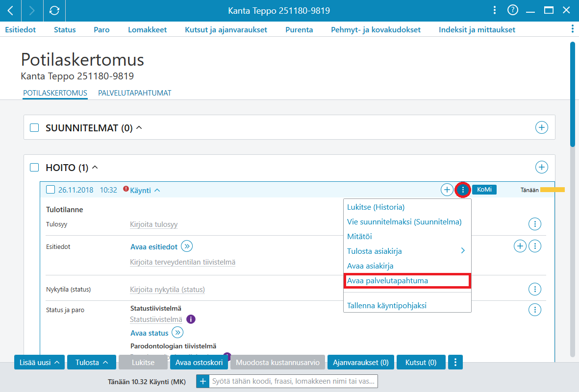Viewport: 579px width, 392px height.
Task: Click plus icon on the Käynti row
Action: (x=447, y=190)
